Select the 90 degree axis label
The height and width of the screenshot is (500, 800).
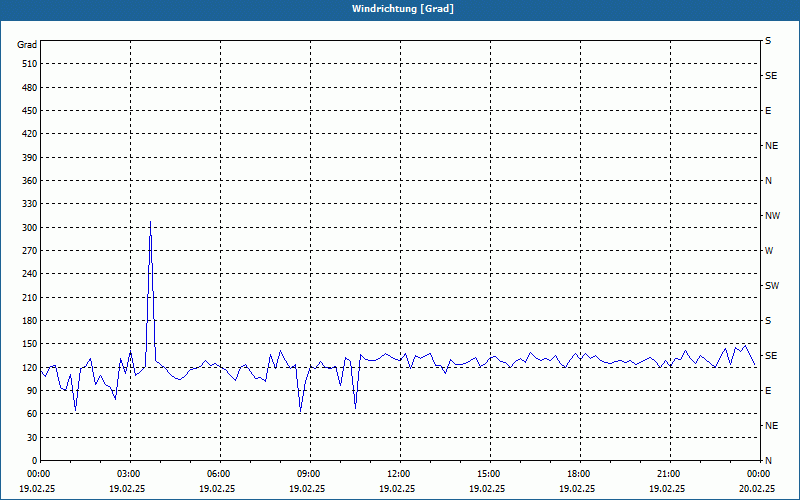[32, 391]
